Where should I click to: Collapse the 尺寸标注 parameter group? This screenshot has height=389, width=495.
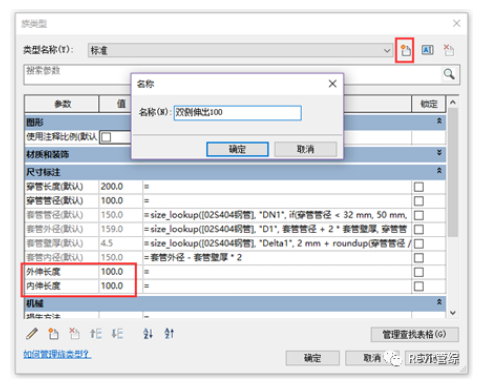pos(439,171)
